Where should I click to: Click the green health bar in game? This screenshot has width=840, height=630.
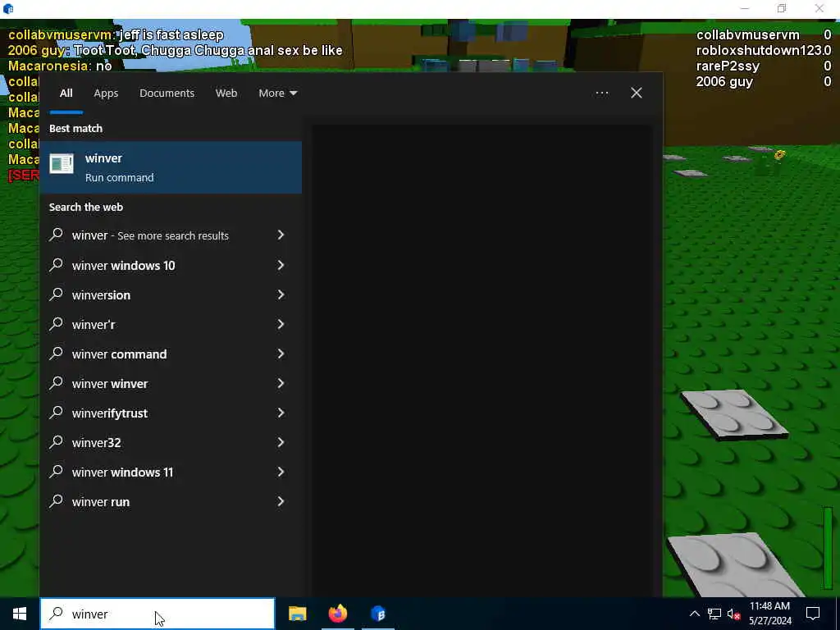[829, 547]
